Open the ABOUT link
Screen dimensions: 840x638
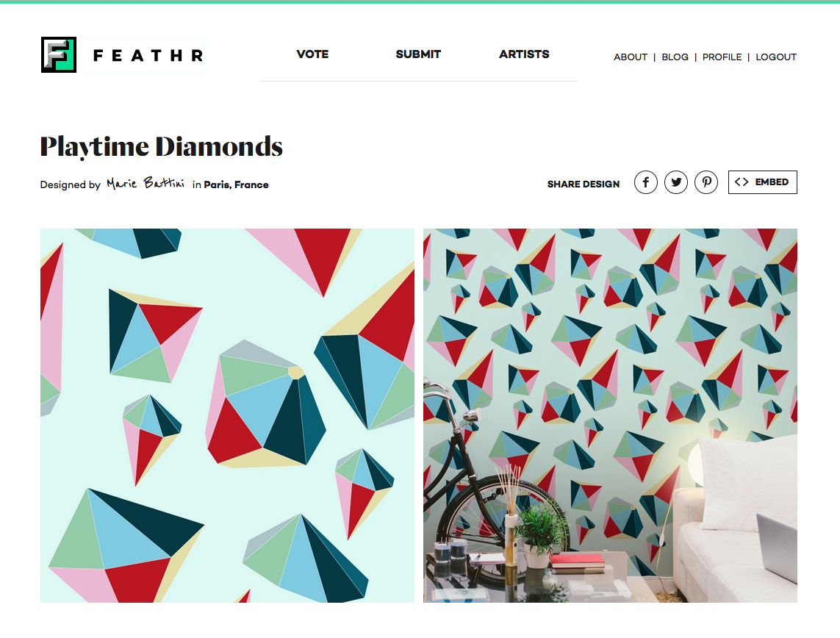(x=631, y=57)
